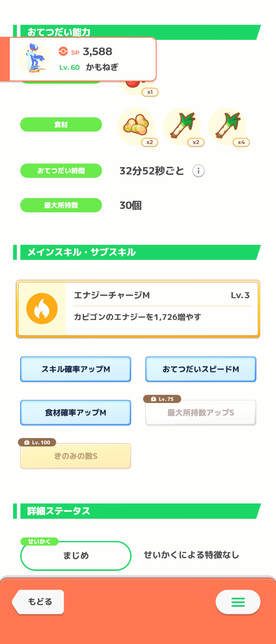
Task: Tap the soybean ingredient icon
Action: coord(136,126)
